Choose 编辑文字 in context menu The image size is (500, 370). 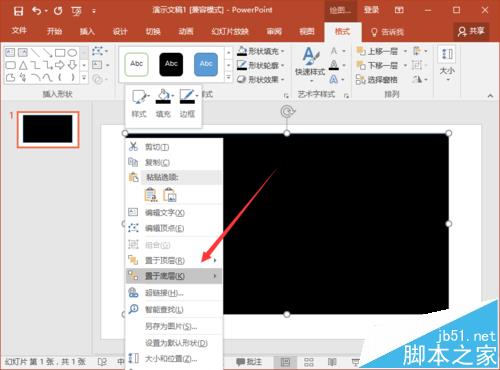(x=174, y=212)
